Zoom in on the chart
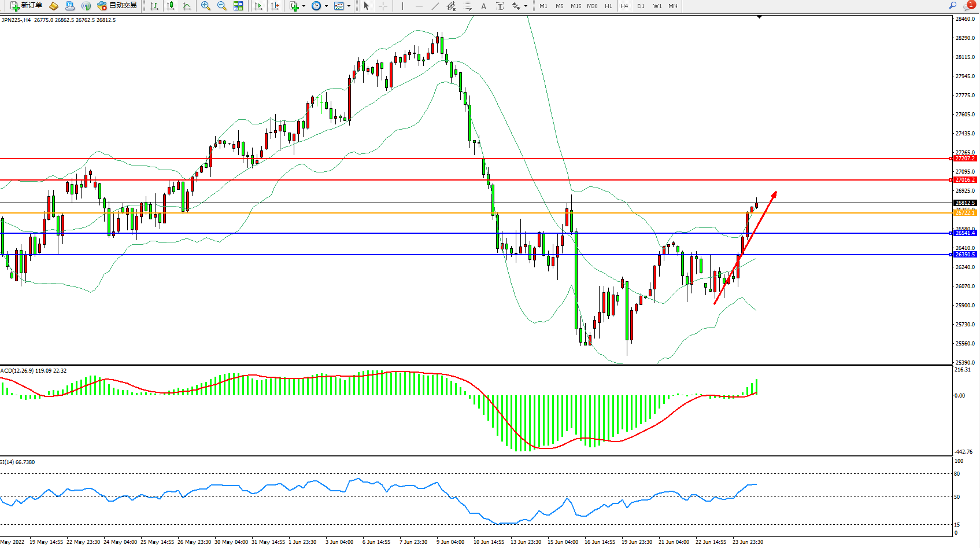This screenshot has width=980, height=548. pos(205,6)
